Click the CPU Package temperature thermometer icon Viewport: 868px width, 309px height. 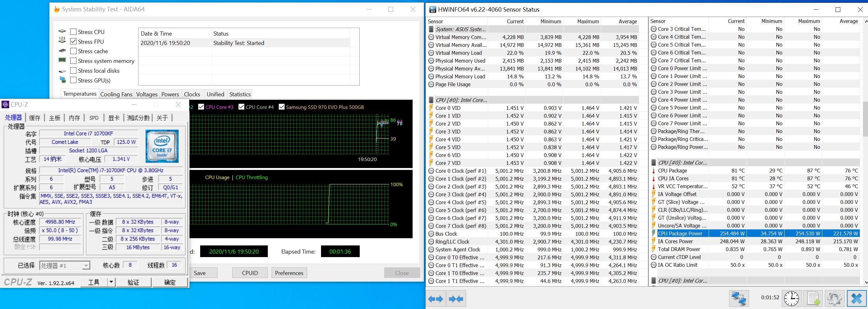[x=654, y=171]
